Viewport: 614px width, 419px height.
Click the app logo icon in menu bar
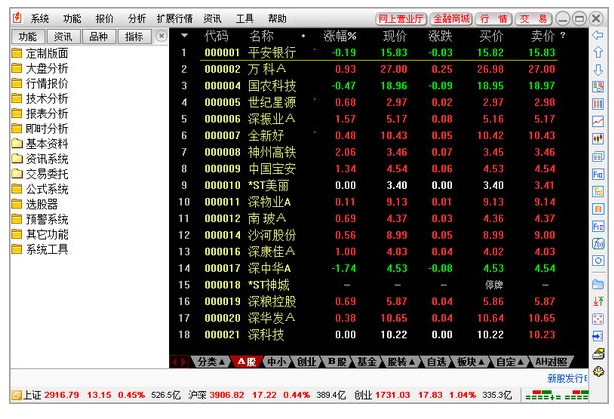[x=17, y=18]
